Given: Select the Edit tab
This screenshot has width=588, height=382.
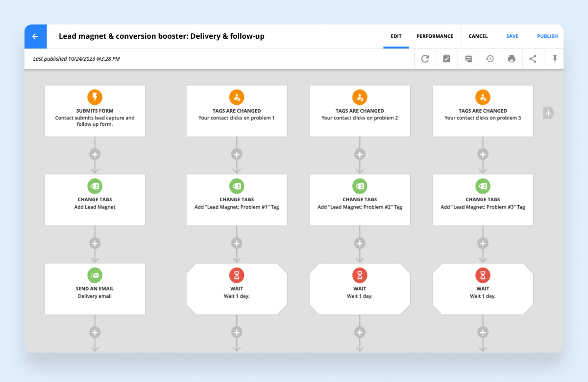Looking at the screenshot, I should click(x=396, y=36).
